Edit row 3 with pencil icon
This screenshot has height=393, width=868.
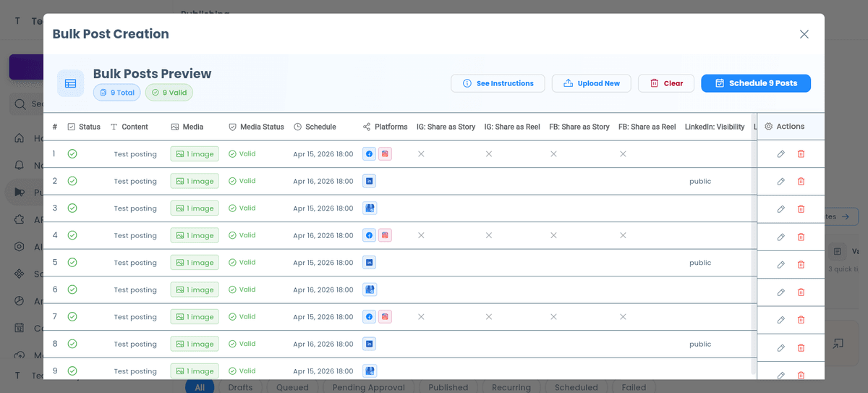(x=780, y=209)
